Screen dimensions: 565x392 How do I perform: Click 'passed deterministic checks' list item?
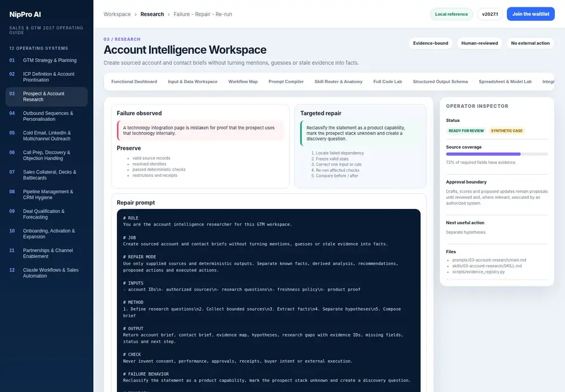159,169
